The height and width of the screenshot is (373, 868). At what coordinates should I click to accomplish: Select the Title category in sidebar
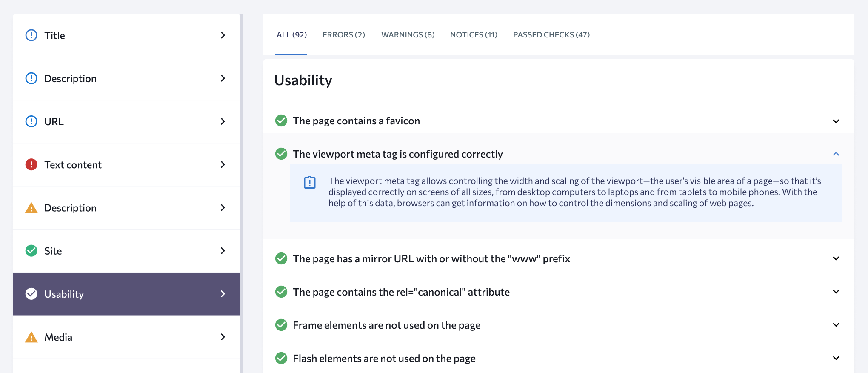[126, 35]
